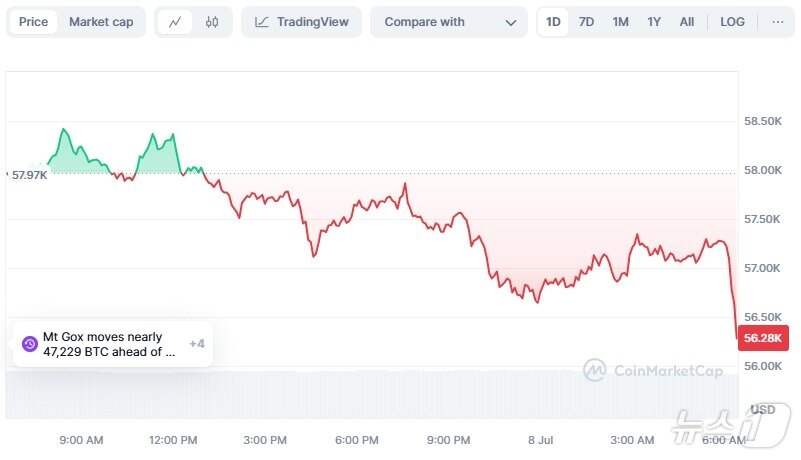Click the red 56.28K current price label
This screenshot has width=801, height=460.
(765, 338)
